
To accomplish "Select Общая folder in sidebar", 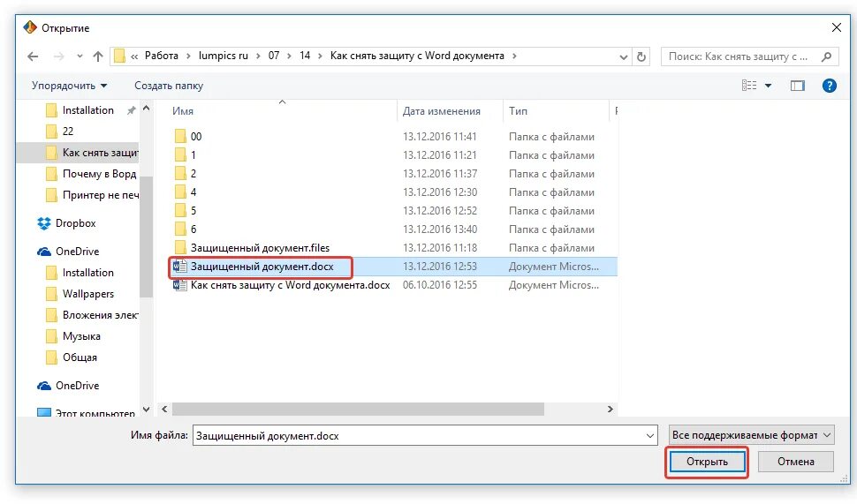I will (72, 357).
